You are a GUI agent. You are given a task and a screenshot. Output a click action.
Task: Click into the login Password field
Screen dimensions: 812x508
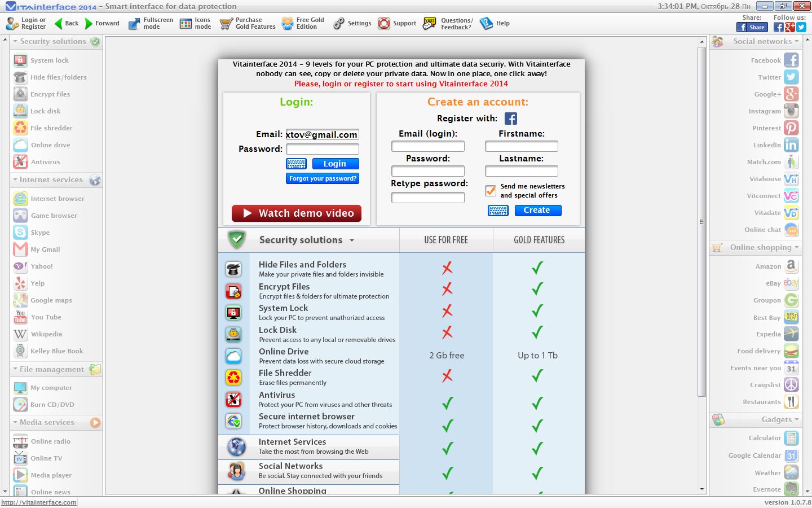tap(323, 149)
